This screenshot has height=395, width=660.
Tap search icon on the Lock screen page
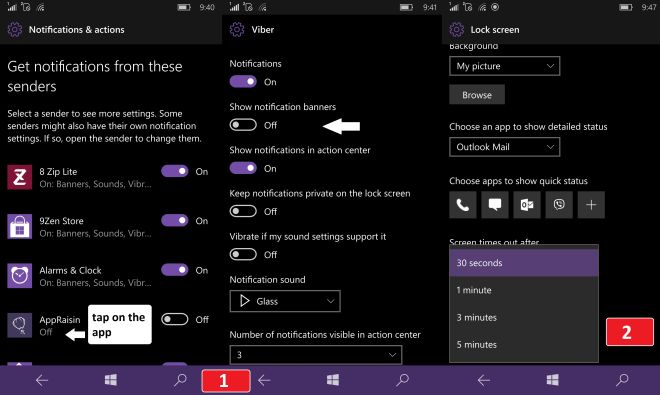[x=623, y=380]
